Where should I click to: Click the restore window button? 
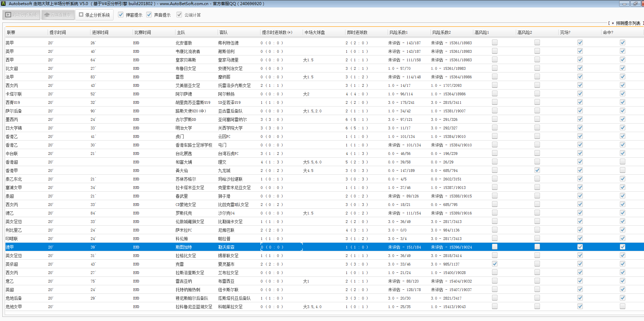pyautogui.click(x=635, y=4)
